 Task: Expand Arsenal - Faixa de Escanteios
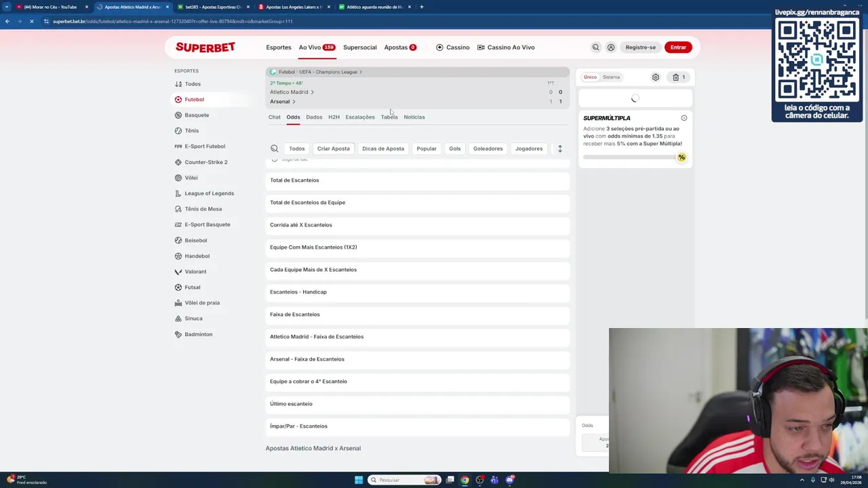(418, 359)
